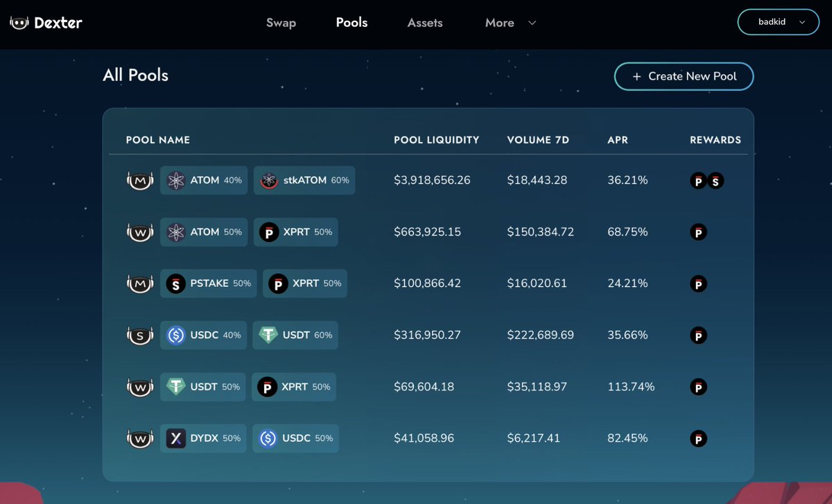Click the DYDX 50% token chip
Viewport: 832px width, 504px height.
click(203, 438)
